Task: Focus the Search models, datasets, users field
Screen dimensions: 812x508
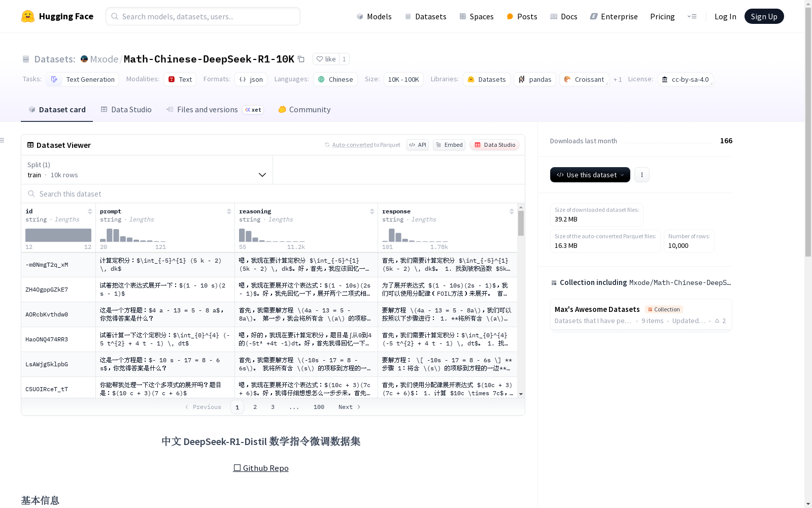Action: 203,16
